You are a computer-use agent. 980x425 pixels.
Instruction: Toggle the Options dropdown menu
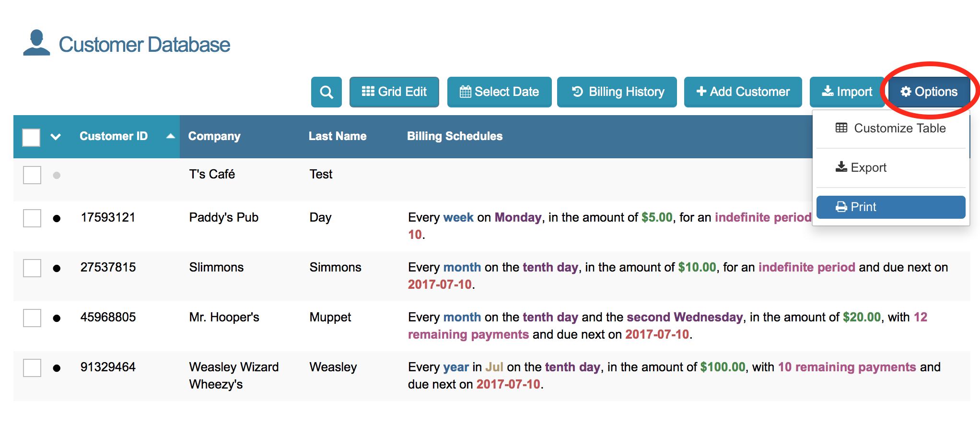[929, 92]
